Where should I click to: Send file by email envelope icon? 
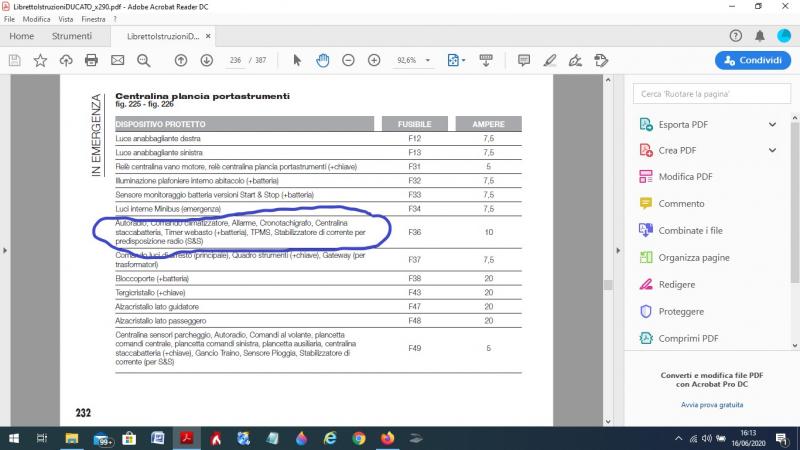[117, 60]
